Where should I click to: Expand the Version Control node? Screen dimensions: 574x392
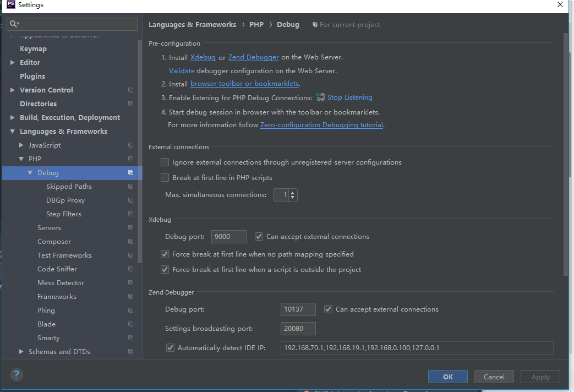(x=13, y=90)
